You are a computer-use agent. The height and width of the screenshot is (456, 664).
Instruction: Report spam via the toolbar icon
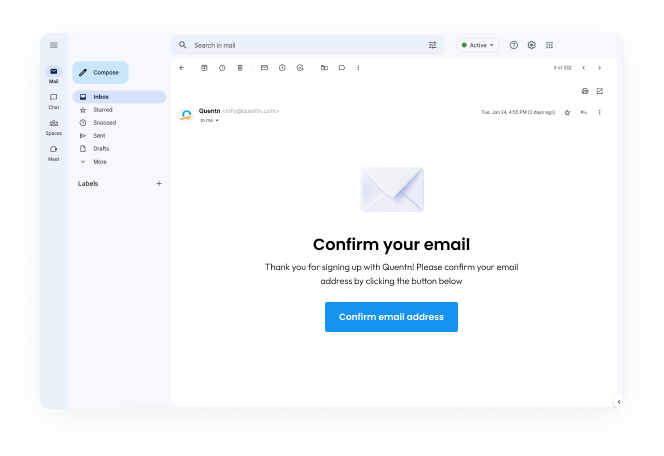coord(222,68)
